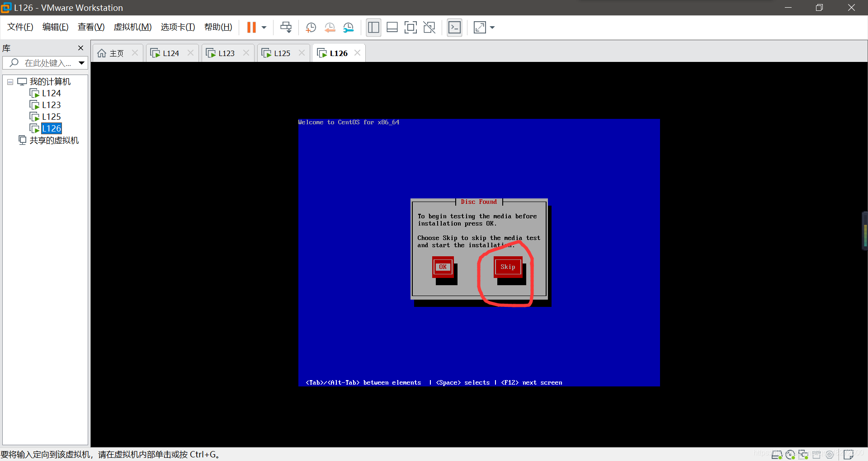The image size is (868, 461).
Task: Open the snapshot manager icon
Action: pos(348,28)
